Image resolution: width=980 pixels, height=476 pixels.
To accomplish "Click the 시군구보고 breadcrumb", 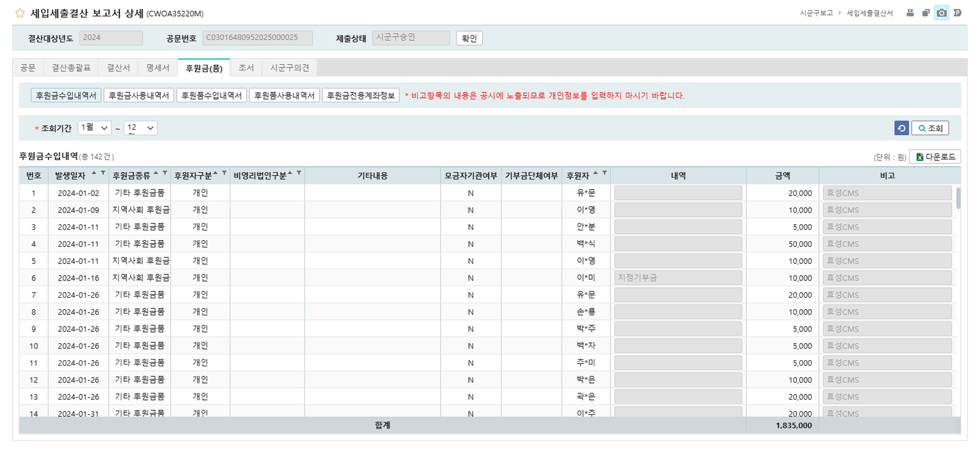I will [x=816, y=13].
